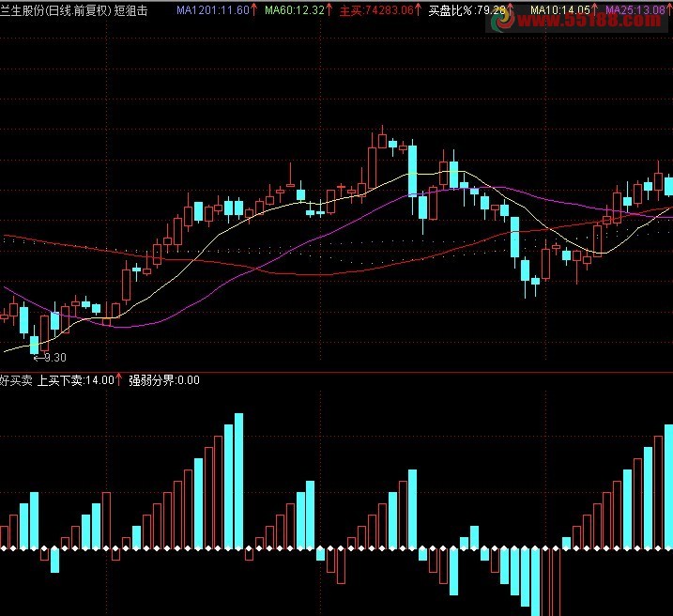The width and height of the screenshot is (673, 616).
Task: Click the 强弱分界:0.00 value label
Action: click(x=164, y=380)
